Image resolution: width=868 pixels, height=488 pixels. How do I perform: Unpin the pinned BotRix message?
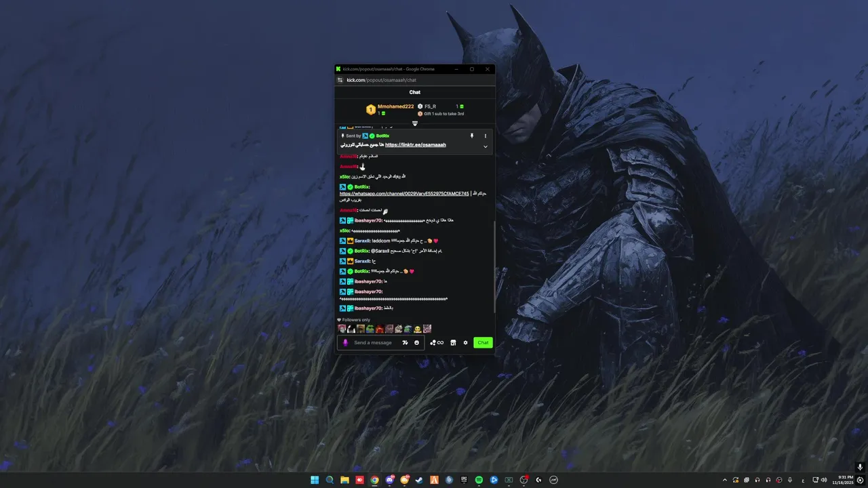[x=472, y=136]
